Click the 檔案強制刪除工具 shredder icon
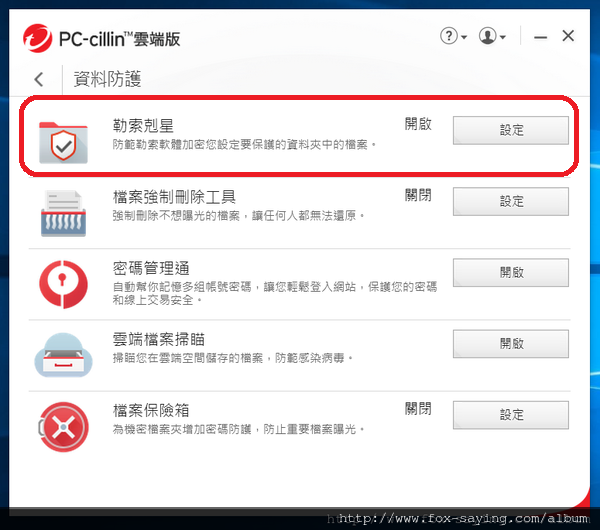The width and height of the screenshot is (600, 530). [x=64, y=213]
